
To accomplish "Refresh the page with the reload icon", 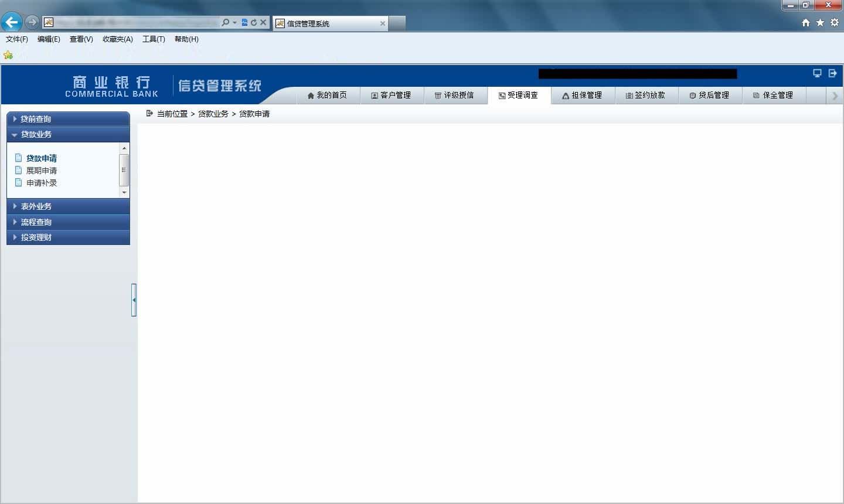I will 254,23.
